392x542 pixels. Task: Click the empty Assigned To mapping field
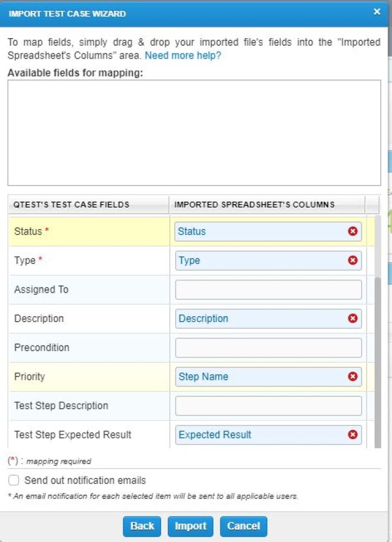pyautogui.click(x=268, y=290)
